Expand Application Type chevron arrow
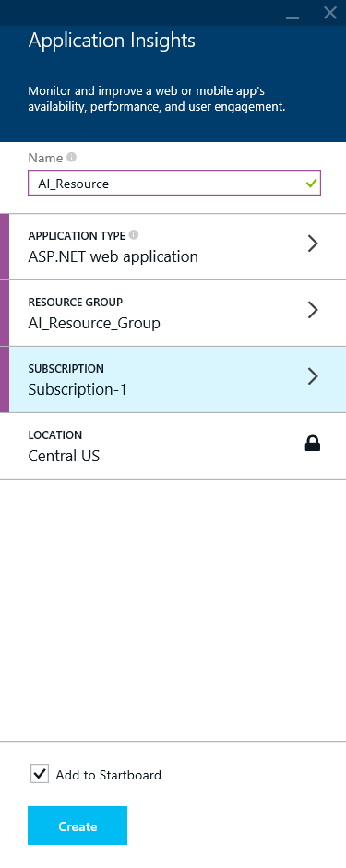 313,243
